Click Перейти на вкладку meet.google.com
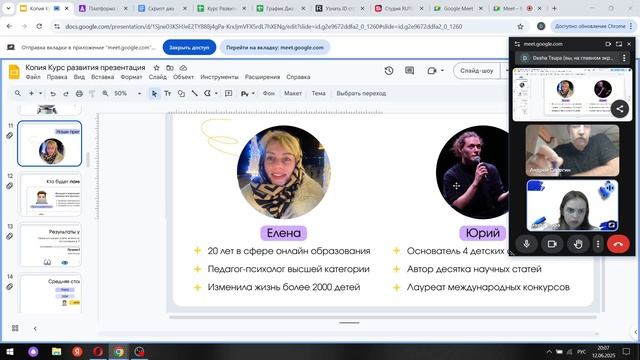The width and height of the screenshot is (640, 360). point(275,47)
